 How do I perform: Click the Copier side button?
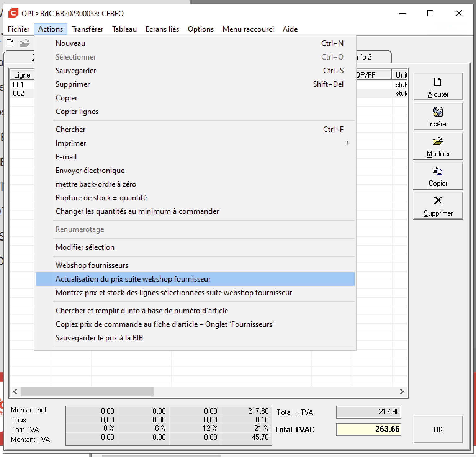(438, 176)
